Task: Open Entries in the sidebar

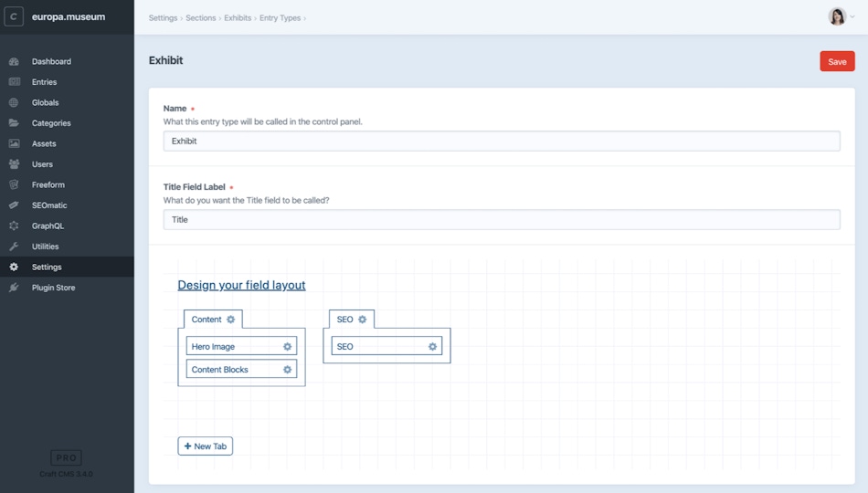Action: pyautogui.click(x=44, y=82)
